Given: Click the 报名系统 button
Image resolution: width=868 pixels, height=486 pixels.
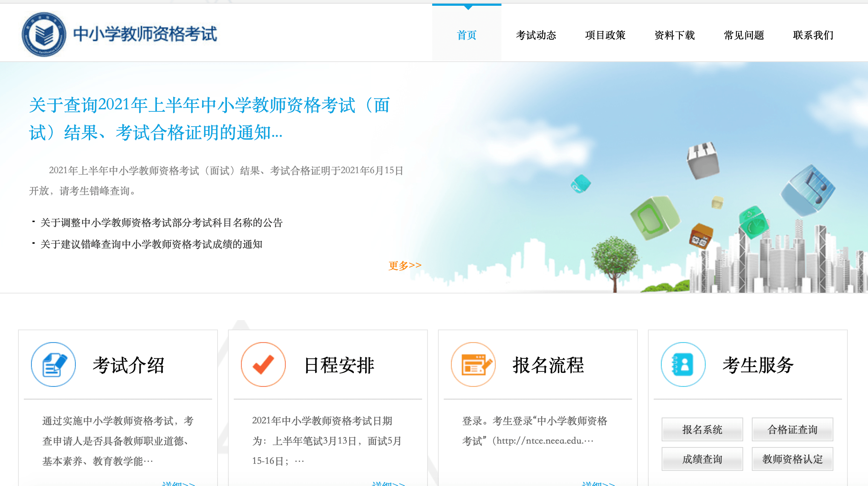Looking at the screenshot, I should point(702,429).
